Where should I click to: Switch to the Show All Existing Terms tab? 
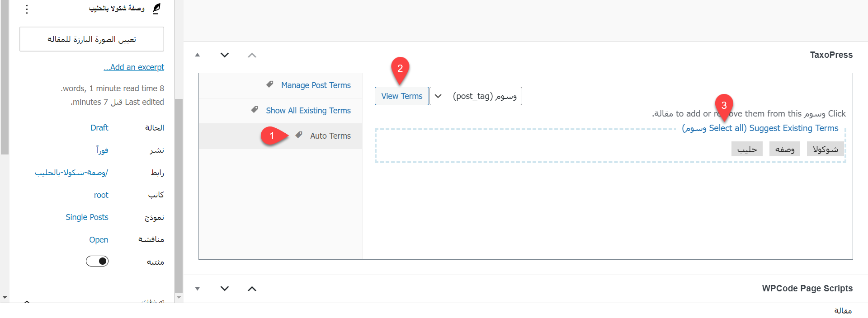click(308, 111)
